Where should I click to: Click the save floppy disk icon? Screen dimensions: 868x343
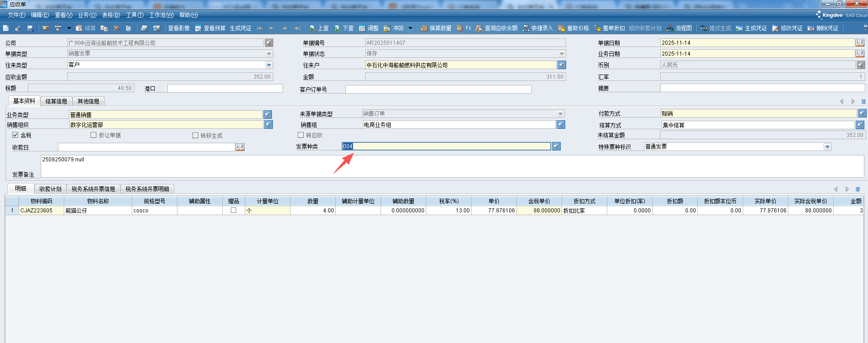(x=30, y=28)
